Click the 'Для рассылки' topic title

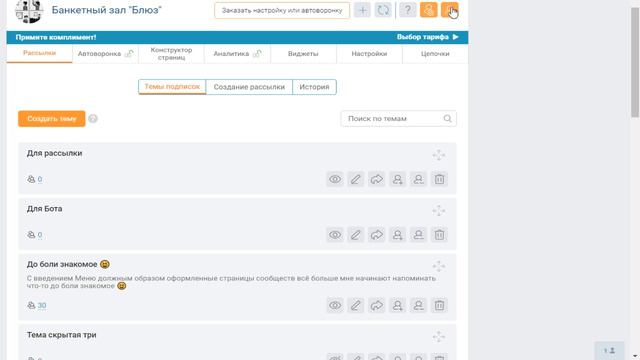(x=54, y=153)
